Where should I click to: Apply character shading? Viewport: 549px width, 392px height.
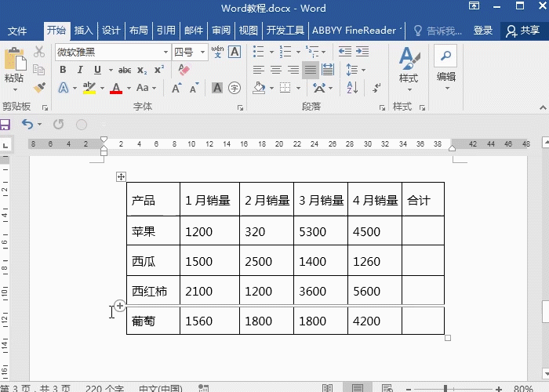217,88
